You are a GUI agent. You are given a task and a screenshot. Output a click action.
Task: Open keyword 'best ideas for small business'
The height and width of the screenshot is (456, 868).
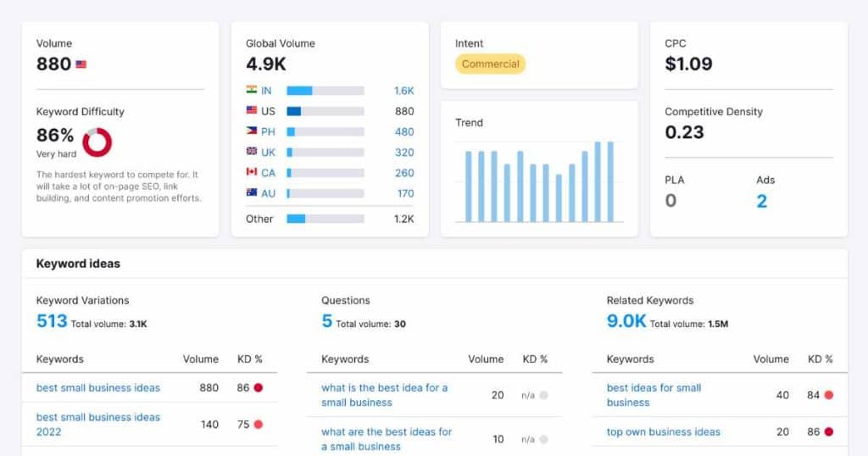[x=654, y=395]
